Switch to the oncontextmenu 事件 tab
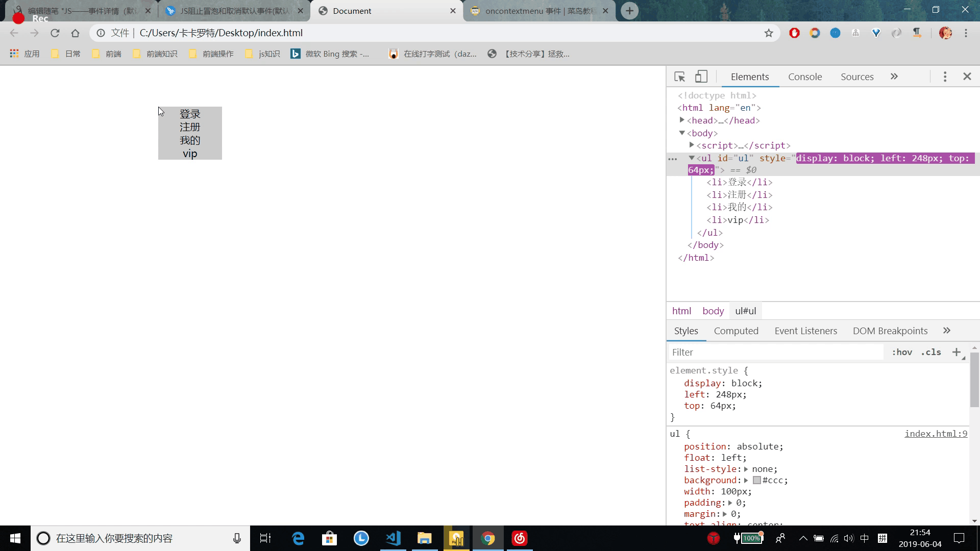The width and height of the screenshot is (980, 551). [540, 11]
